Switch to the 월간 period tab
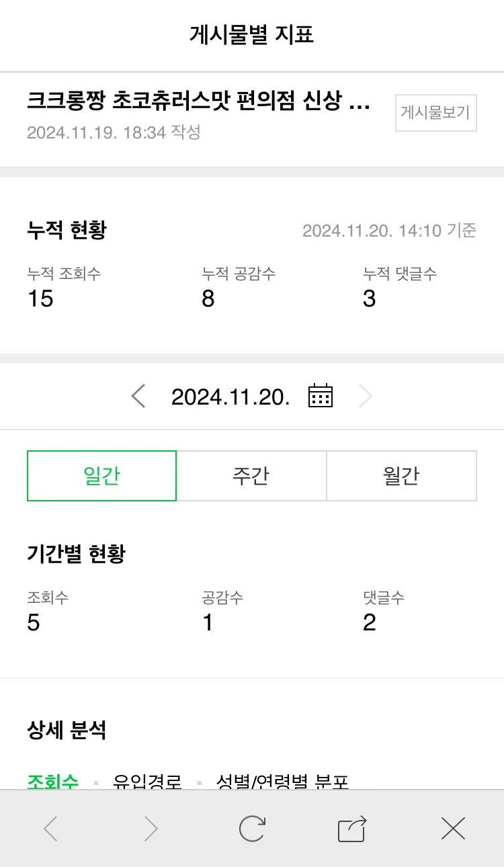 click(401, 476)
